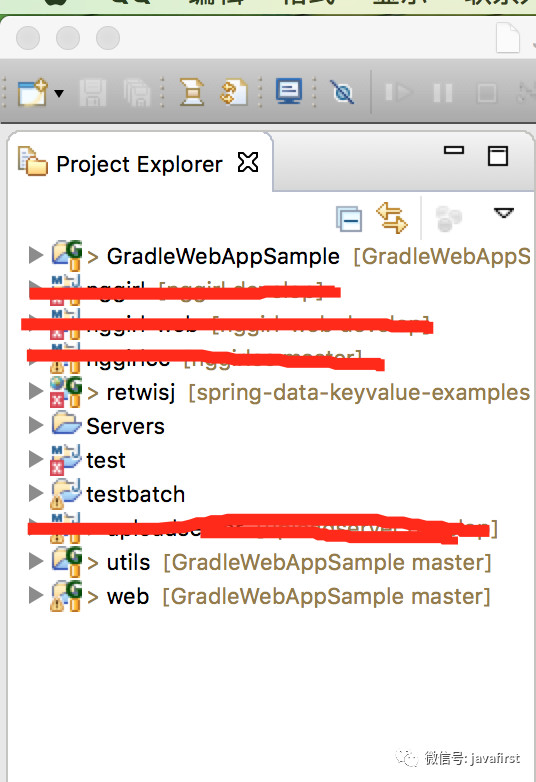This screenshot has width=536, height=782.
Task: Click the Suspend debug icon
Action: (443, 93)
